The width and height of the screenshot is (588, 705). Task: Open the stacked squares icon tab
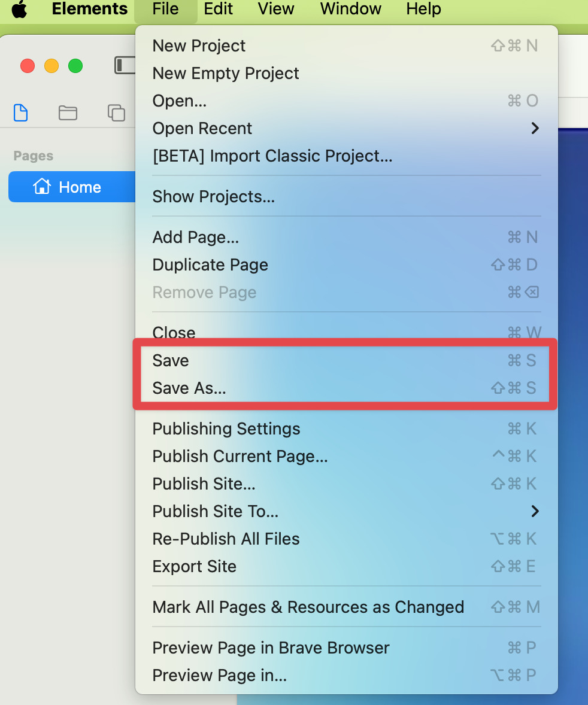(116, 112)
